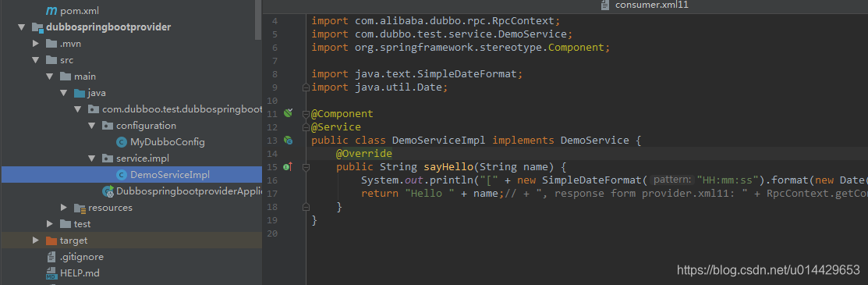Click the orange target folder icon

[51, 240]
